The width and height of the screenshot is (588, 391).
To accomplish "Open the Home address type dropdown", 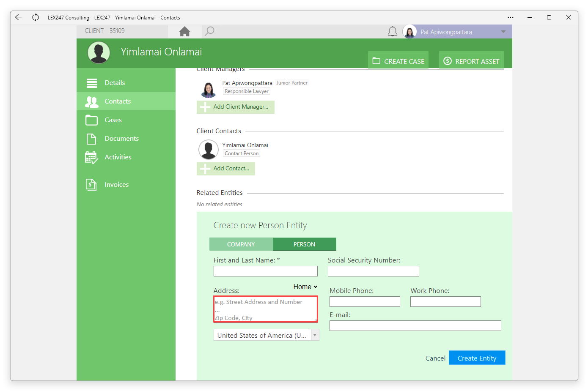I will click(x=305, y=287).
